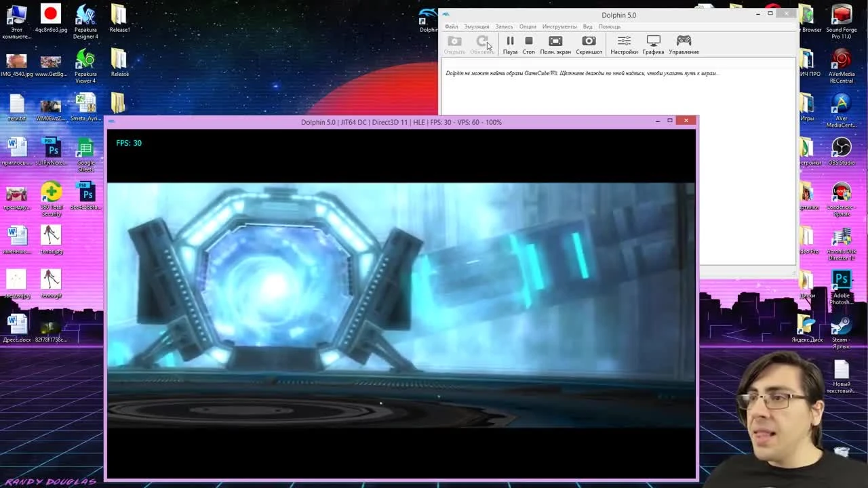Click the Пауза (Pause) toolbar button
Screen dimensions: 868x488
click(x=510, y=45)
